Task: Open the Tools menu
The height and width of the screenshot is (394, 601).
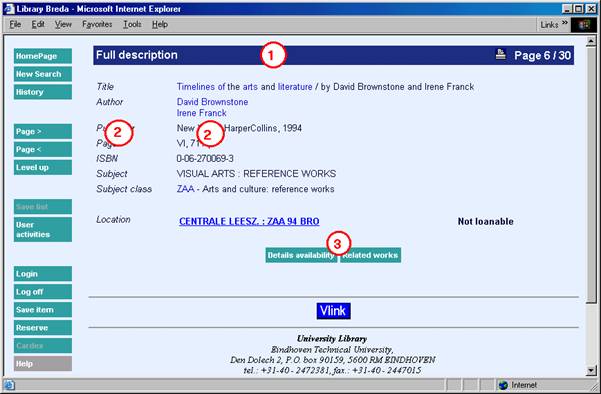Action: click(132, 25)
